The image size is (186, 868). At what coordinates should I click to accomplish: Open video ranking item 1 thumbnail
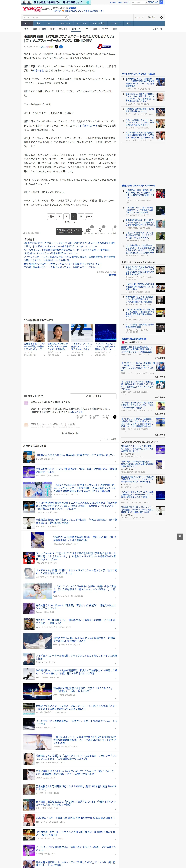160,270
